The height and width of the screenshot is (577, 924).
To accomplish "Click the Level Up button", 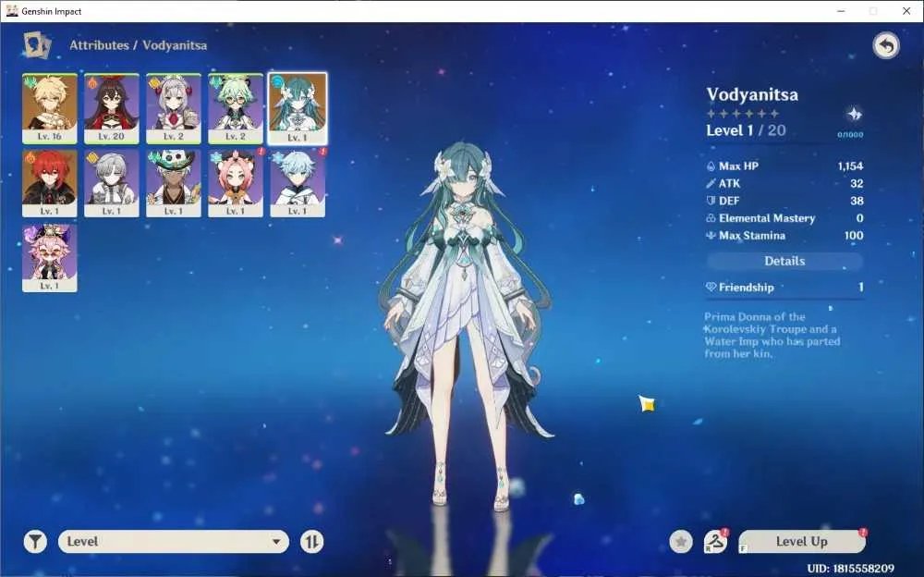I will click(802, 542).
